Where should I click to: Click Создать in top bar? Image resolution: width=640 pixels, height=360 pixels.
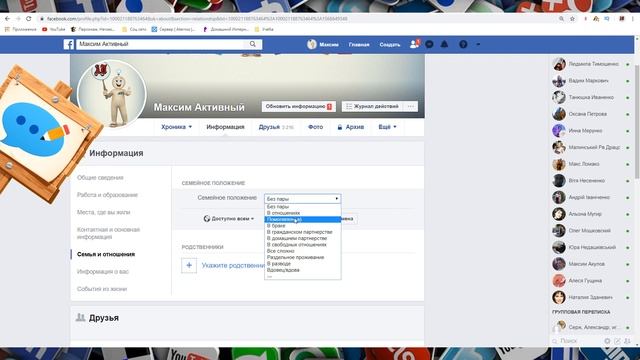pyautogui.click(x=390, y=44)
